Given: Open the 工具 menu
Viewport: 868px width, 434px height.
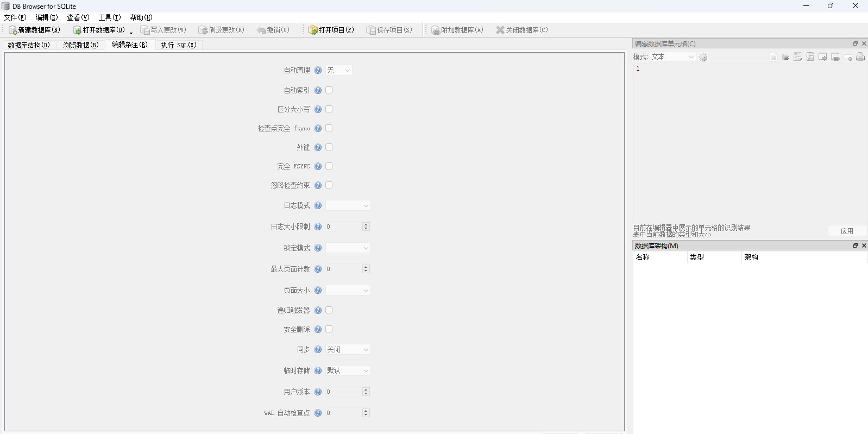Looking at the screenshot, I should (110, 17).
